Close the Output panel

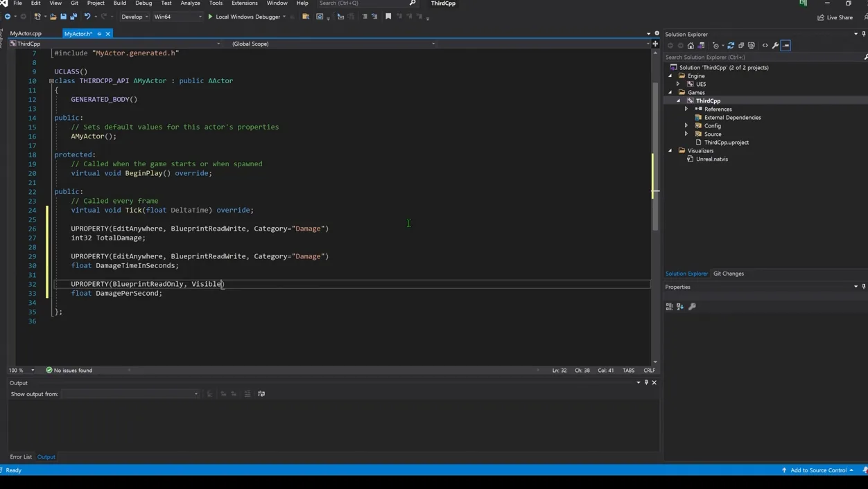click(x=654, y=382)
